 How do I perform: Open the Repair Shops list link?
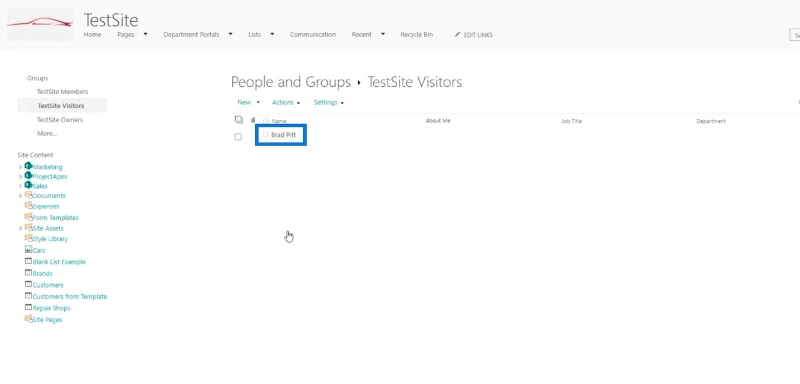coord(52,309)
